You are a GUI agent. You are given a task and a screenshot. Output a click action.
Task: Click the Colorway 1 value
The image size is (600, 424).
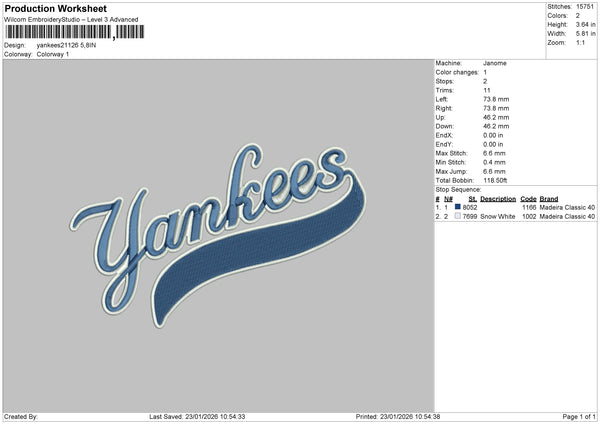(53, 54)
